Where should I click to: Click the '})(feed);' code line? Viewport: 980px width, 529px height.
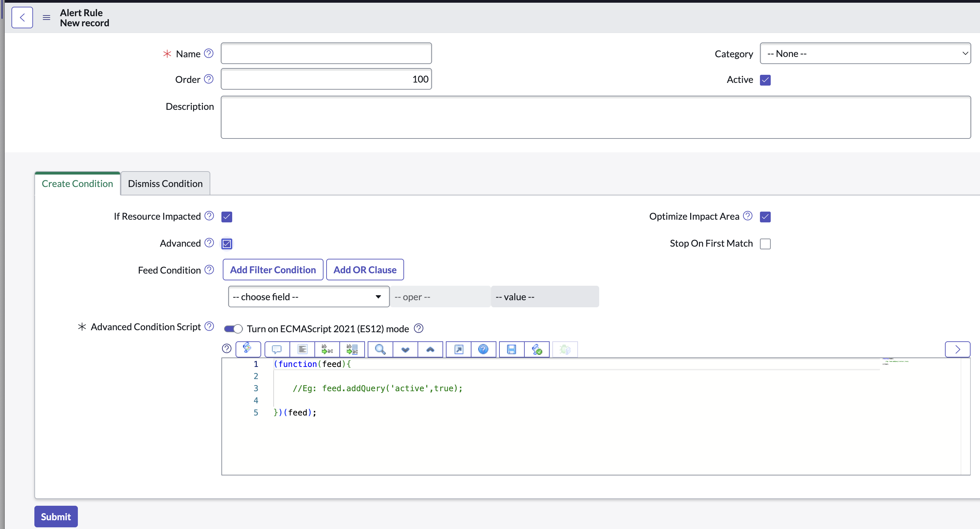point(295,413)
